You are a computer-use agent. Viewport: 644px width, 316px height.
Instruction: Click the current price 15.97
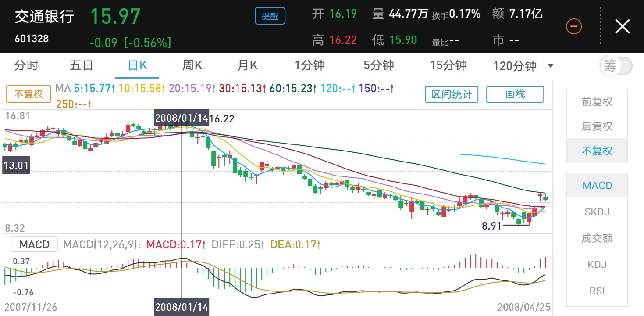pos(115,17)
